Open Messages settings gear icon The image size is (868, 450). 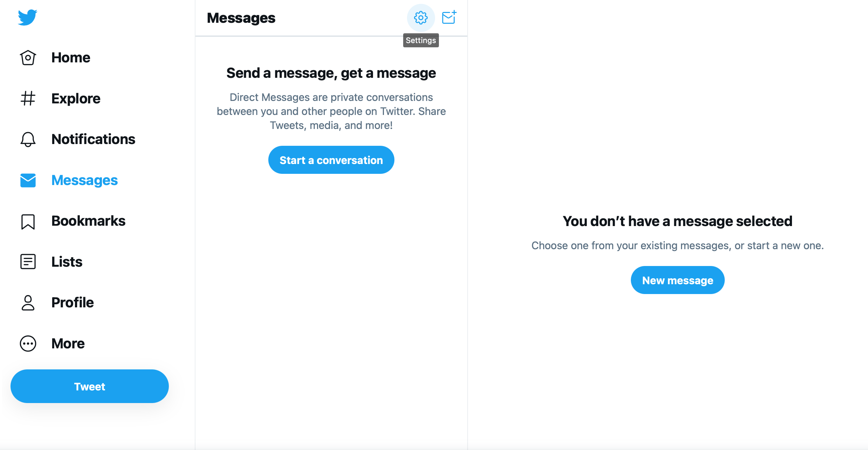click(420, 18)
